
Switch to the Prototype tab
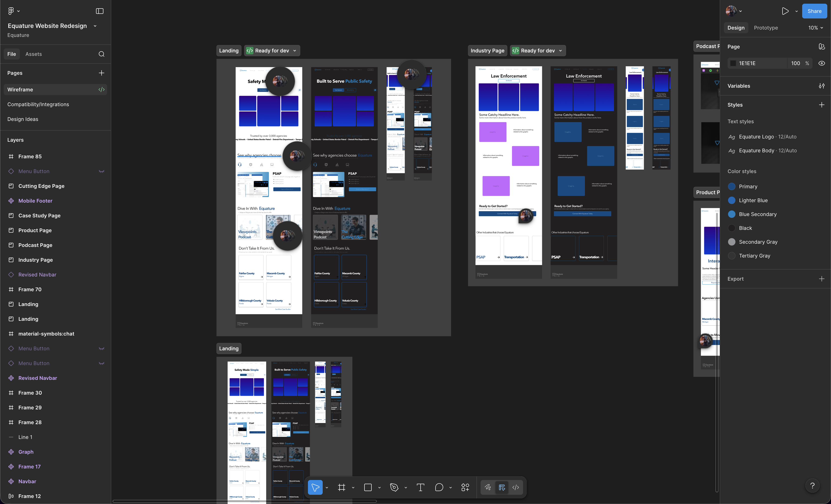pyautogui.click(x=766, y=28)
